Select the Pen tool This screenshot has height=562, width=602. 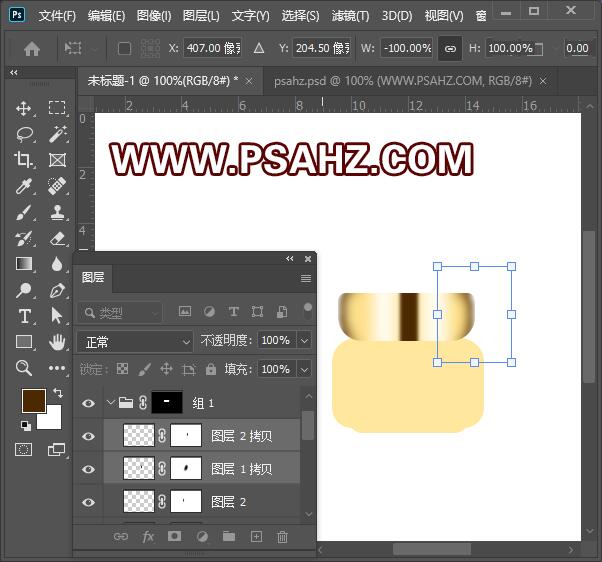point(57,290)
